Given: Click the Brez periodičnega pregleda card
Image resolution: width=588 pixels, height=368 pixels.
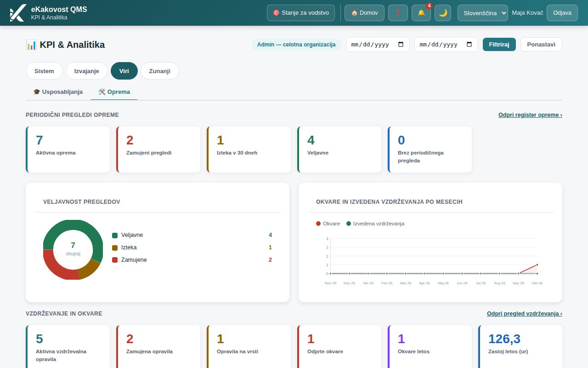Looking at the screenshot, I should [x=430, y=149].
